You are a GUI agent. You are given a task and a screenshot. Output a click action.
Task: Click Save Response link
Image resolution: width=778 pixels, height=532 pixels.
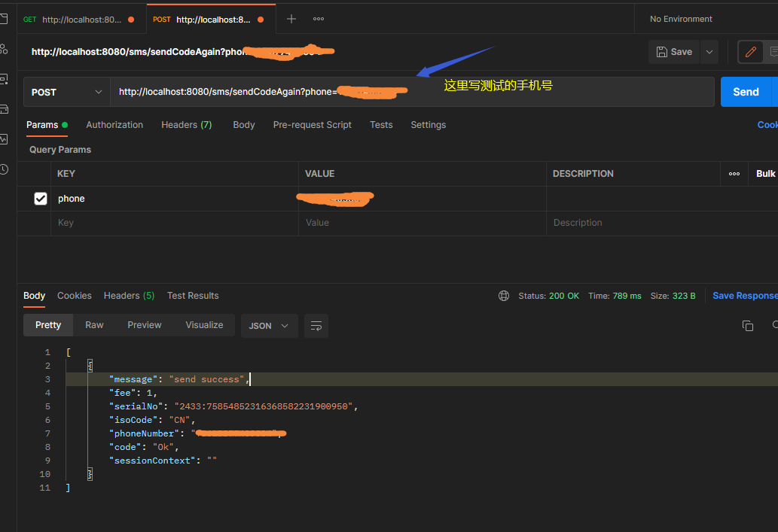745,296
